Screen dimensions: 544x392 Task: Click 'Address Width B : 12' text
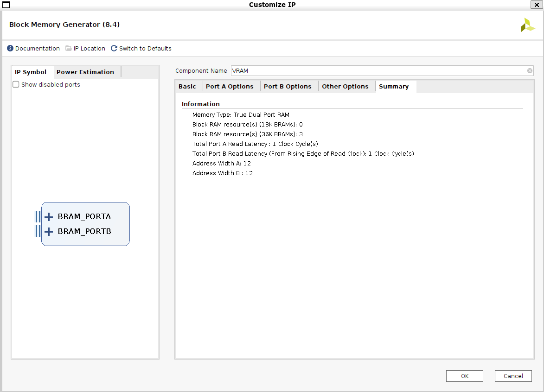(x=223, y=173)
